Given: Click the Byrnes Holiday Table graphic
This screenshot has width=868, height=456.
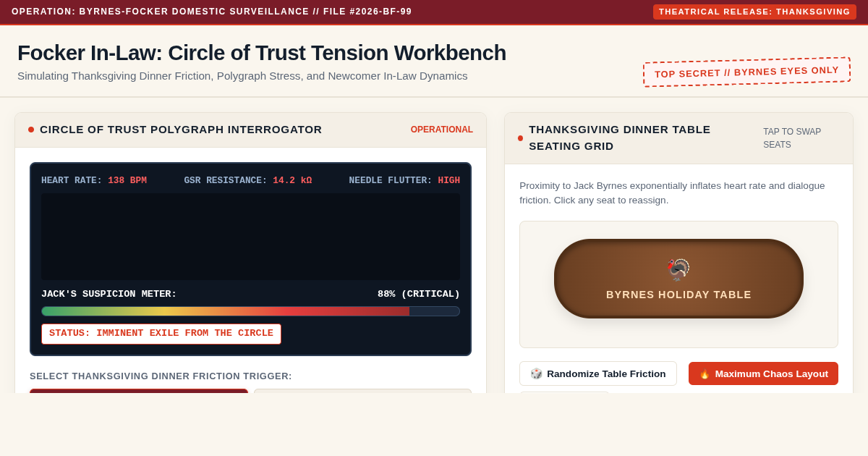Looking at the screenshot, I should point(678,279).
